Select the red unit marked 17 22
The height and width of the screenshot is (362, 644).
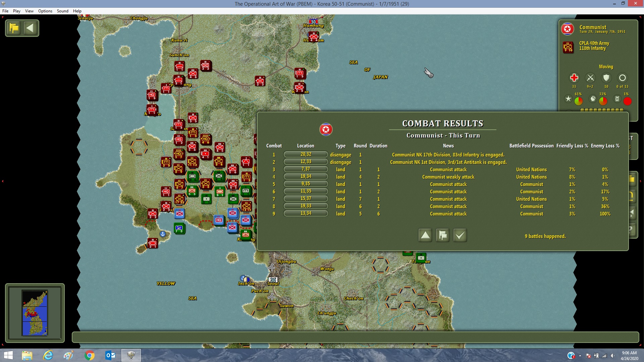179,199
